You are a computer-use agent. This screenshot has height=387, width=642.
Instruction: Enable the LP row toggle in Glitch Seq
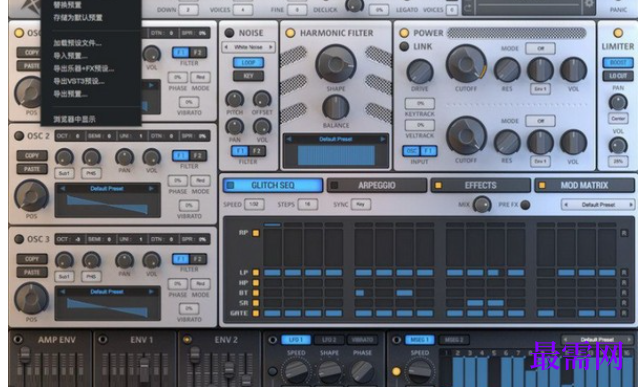coord(256,272)
